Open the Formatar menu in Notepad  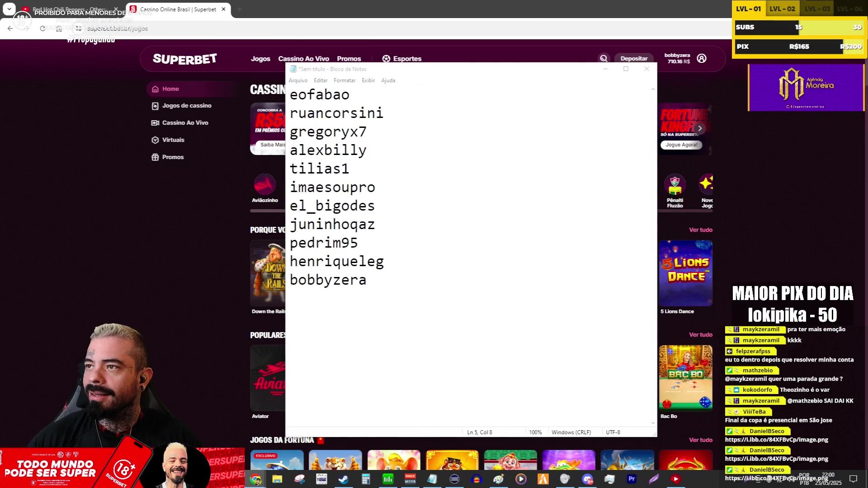tap(344, 80)
